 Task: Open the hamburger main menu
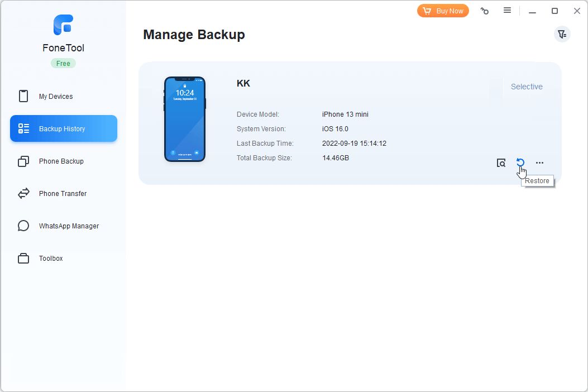pos(507,11)
